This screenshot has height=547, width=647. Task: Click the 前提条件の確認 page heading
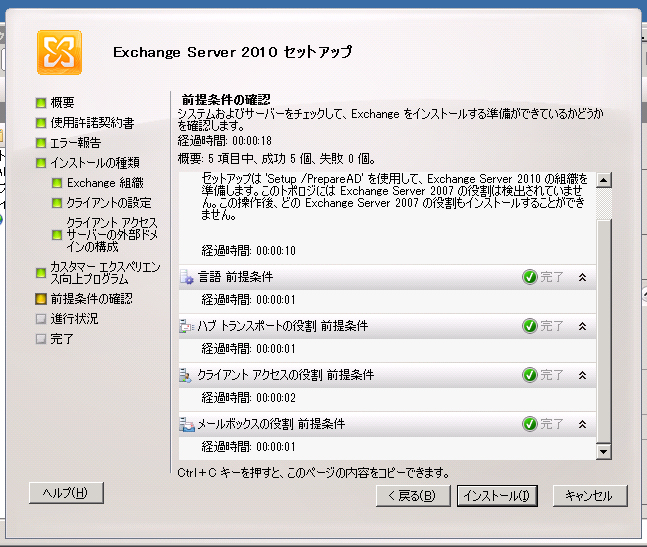pos(226,99)
